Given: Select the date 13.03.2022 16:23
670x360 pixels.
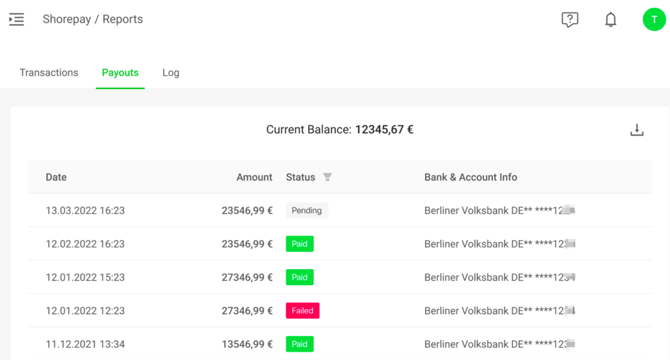Looking at the screenshot, I should [85, 211].
